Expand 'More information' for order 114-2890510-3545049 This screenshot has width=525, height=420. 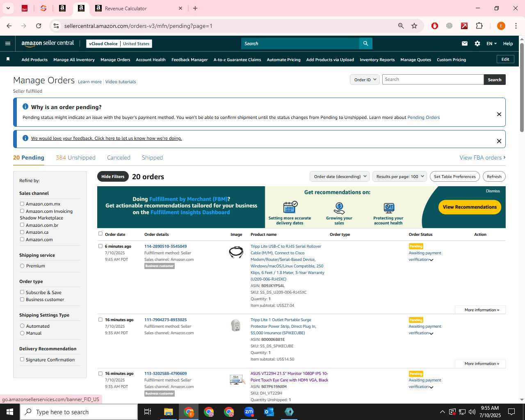tap(480, 310)
